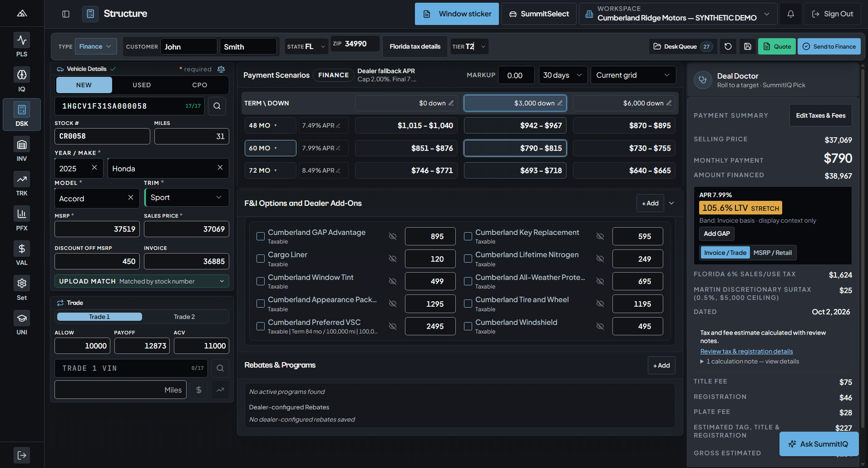Check the Cumberland Key Replacement checkbox
The image size is (868, 468).
coord(468,236)
